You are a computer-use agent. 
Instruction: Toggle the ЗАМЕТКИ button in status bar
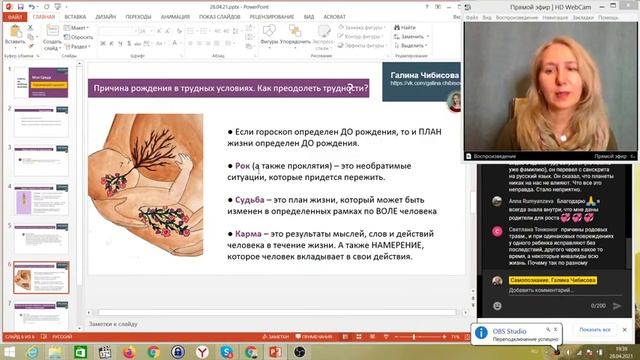276,337
